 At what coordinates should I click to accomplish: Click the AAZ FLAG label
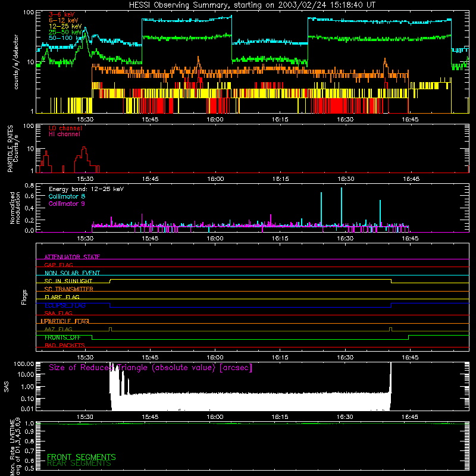click(x=58, y=329)
